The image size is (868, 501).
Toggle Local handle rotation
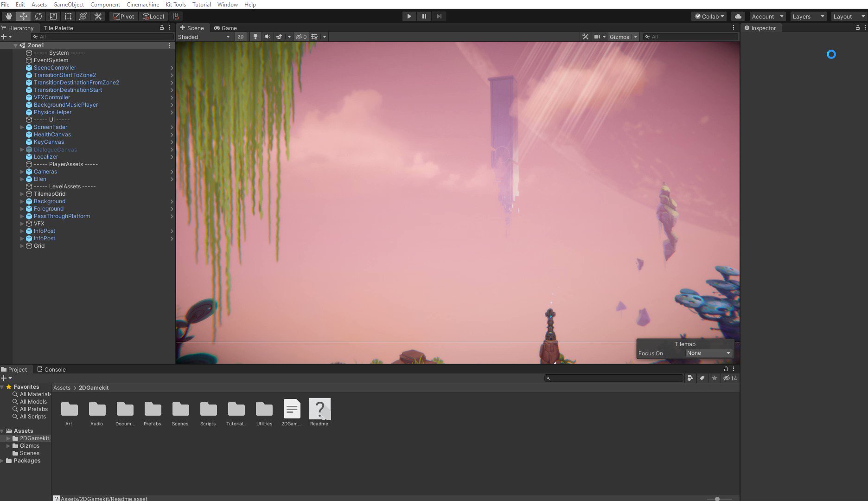point(153,16)
